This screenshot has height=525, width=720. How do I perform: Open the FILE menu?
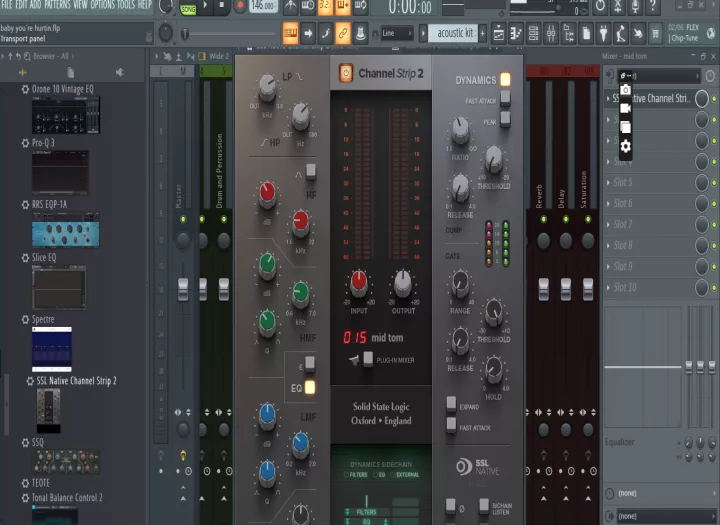tap(7, 5)
